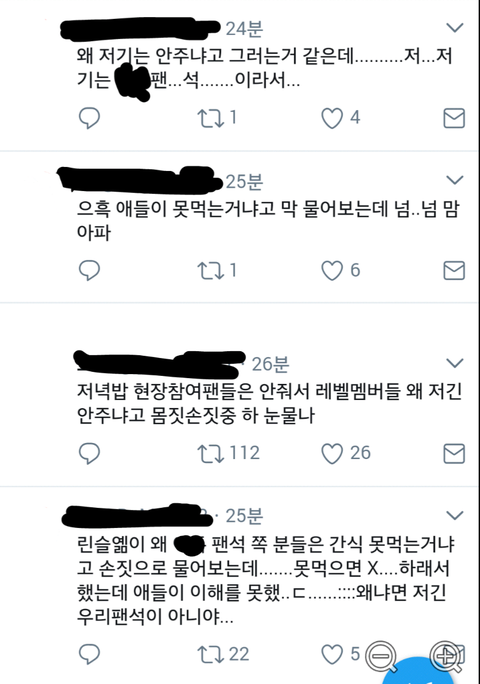This screenshot has height=684, width=480.
Task: Send the 24분 tweet via direct message
Action: (x=454, y=118)
